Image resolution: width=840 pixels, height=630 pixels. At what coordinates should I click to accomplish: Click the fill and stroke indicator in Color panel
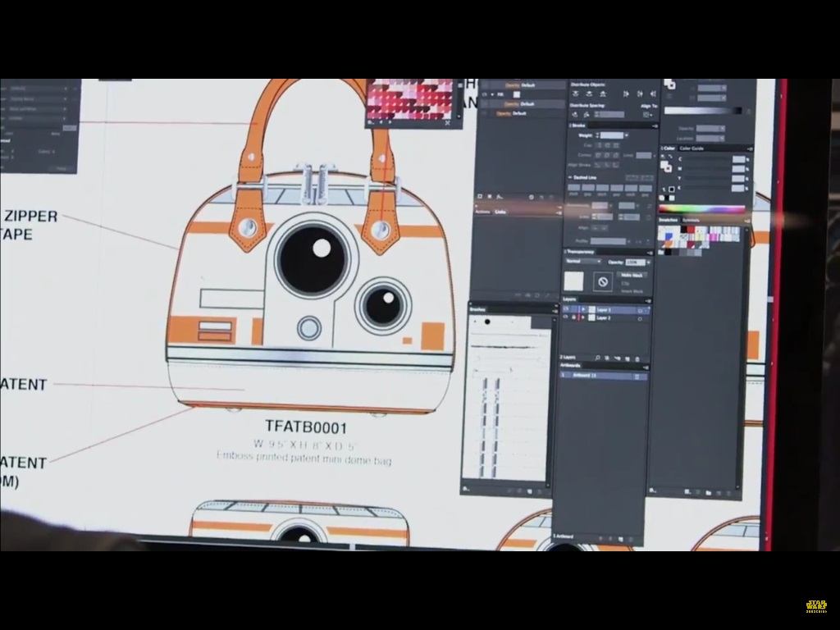pos(667,165)
